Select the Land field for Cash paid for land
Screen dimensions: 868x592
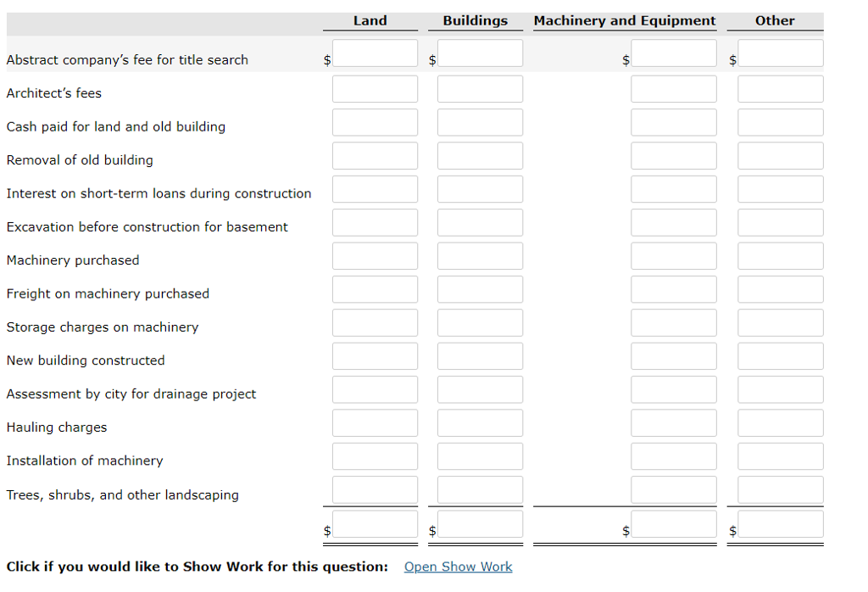click(375, 121)
